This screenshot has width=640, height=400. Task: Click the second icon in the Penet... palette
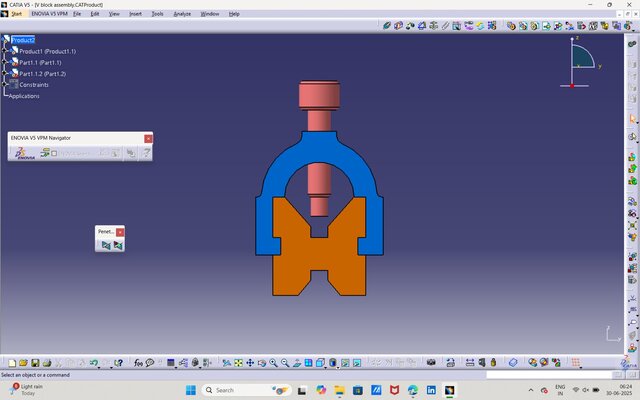[x=118, y=245]
